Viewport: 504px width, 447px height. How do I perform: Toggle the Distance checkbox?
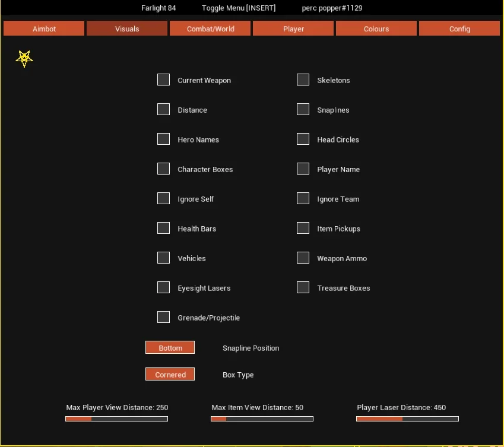164,109
